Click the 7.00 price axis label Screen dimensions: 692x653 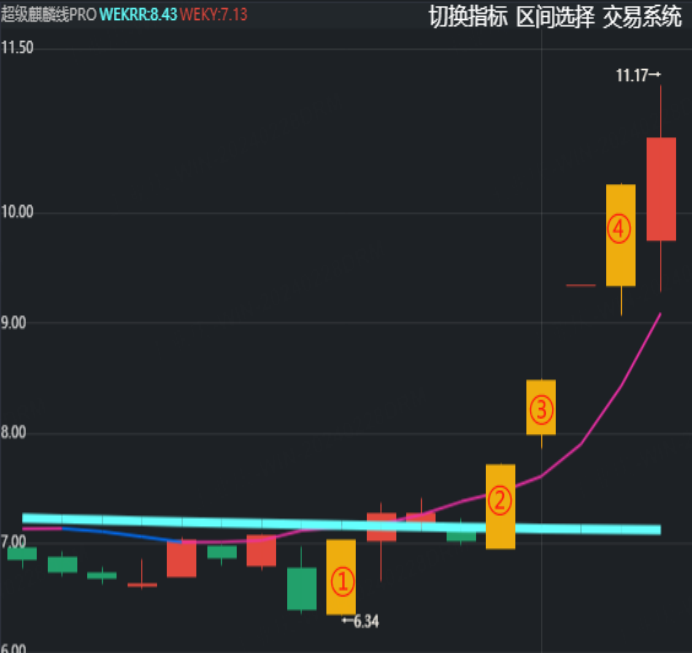(14, 542)
